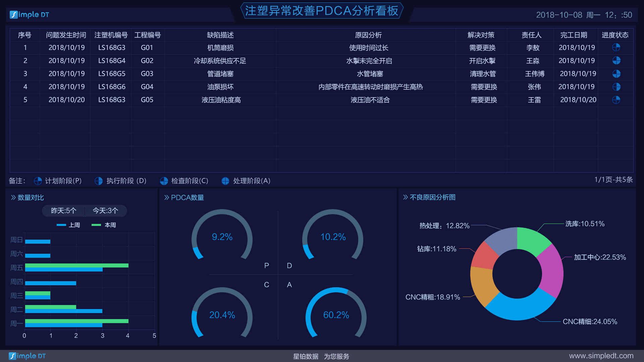Click progress status icon for row 3

point(616,74)
